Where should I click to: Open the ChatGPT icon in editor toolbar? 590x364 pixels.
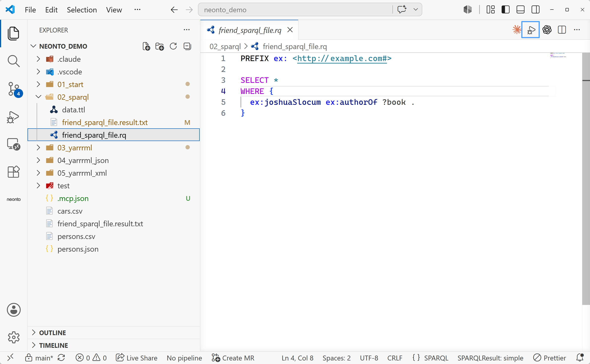click(x=547, y=30)
